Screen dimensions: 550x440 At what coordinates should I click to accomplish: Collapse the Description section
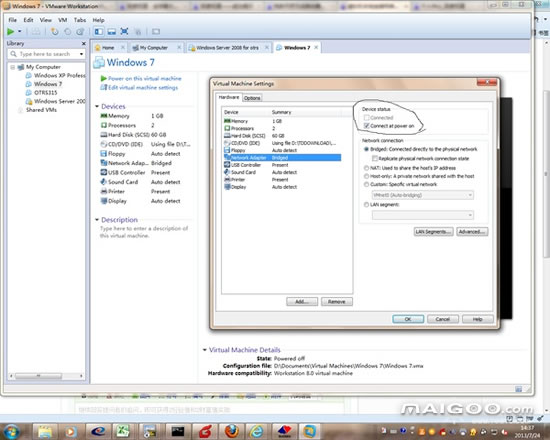tap(97, 220)
